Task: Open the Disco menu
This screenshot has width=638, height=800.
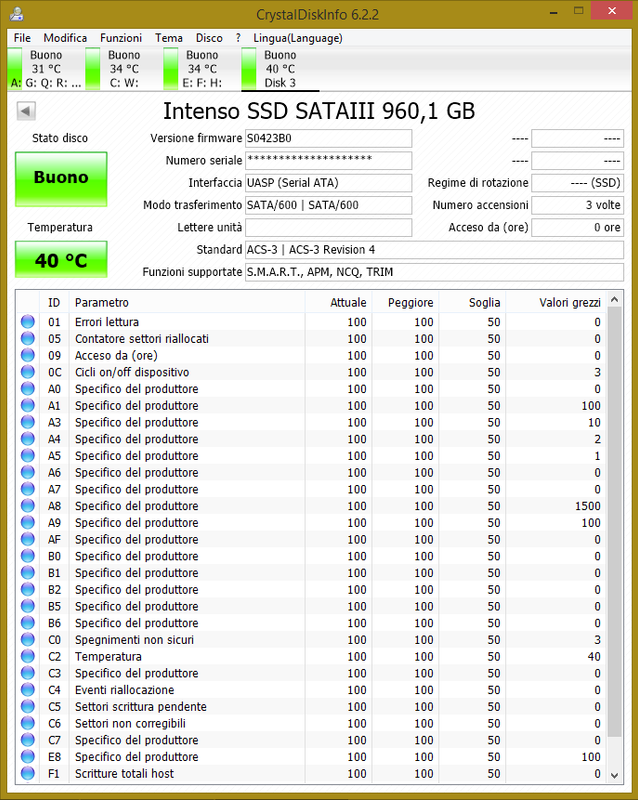Action: 209,38
